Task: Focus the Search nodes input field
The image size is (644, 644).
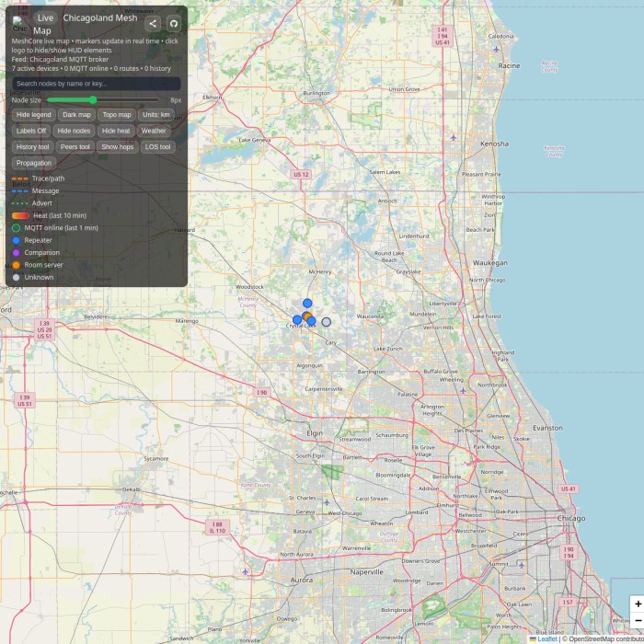Action: tap(96, 84)
